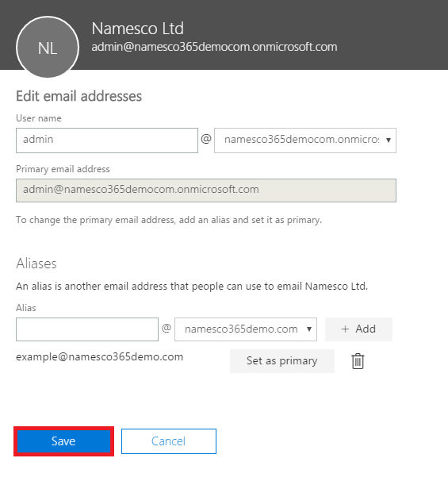Screen dimensions: 448x485
Task: Click the Aliases section heading
Action: [x=36, y=264]
